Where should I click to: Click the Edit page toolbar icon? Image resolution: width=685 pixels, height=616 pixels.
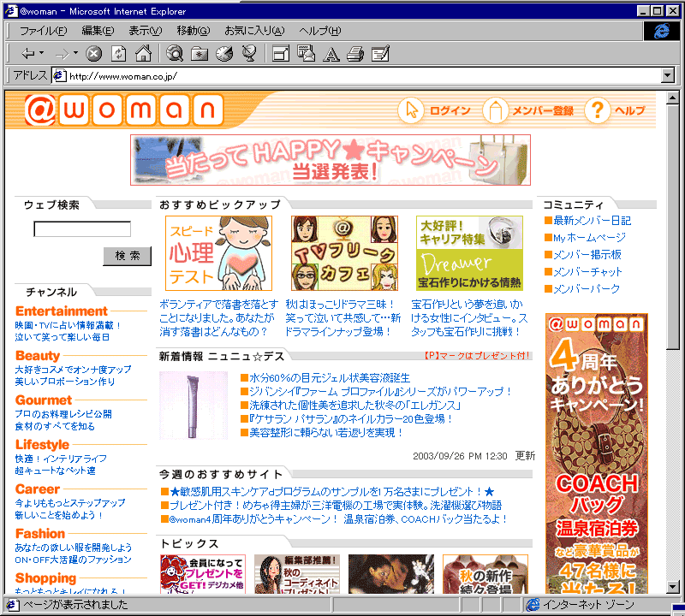[x=380, y=54]
